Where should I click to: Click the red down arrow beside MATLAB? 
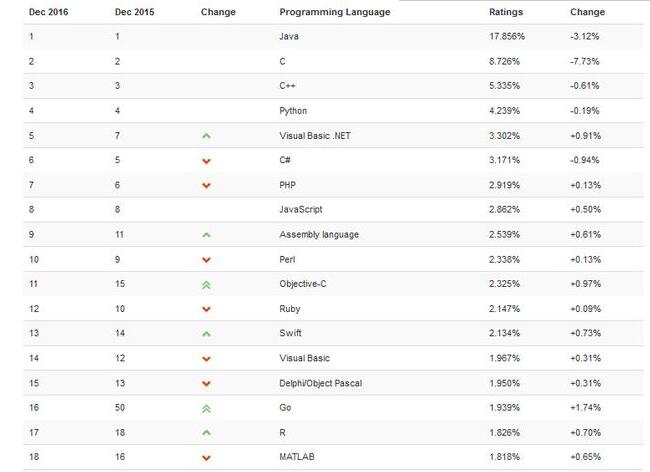(x=206, y=458)
